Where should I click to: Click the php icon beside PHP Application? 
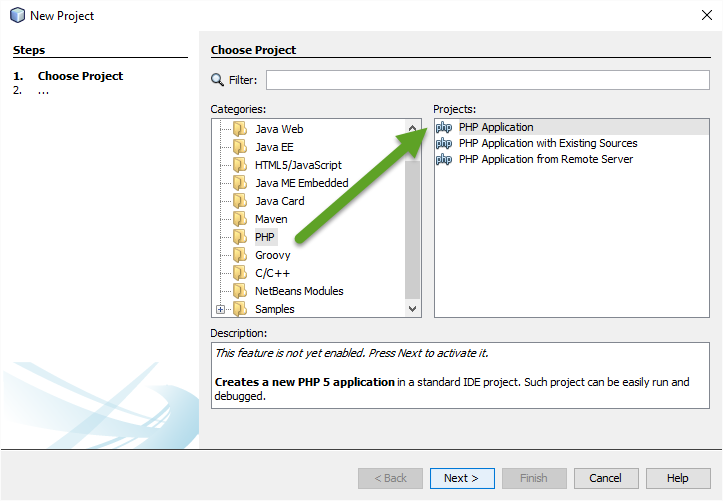[x=444, y=127]
